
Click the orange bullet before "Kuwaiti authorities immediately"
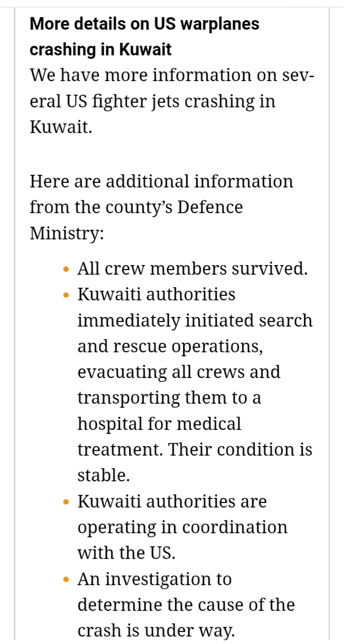(x=66, y=295)
